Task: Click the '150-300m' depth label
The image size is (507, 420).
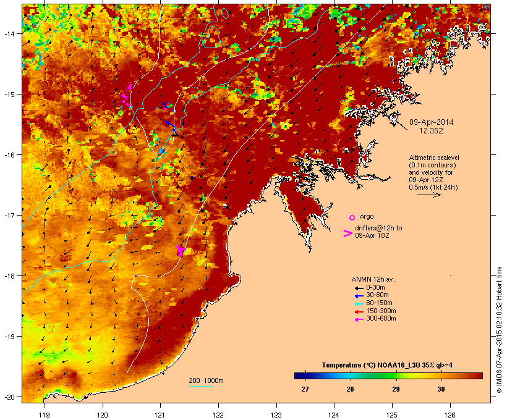Action: coord(381,311)
